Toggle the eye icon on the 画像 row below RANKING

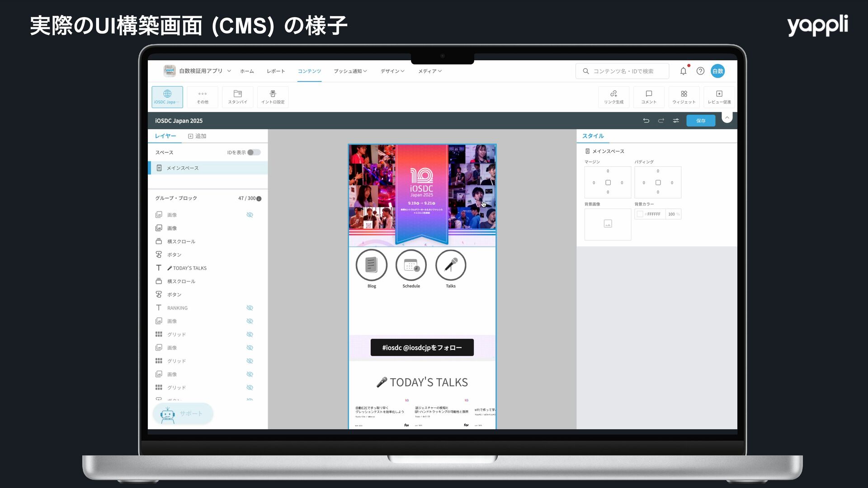pyautogui.click(x=250, y=321)
